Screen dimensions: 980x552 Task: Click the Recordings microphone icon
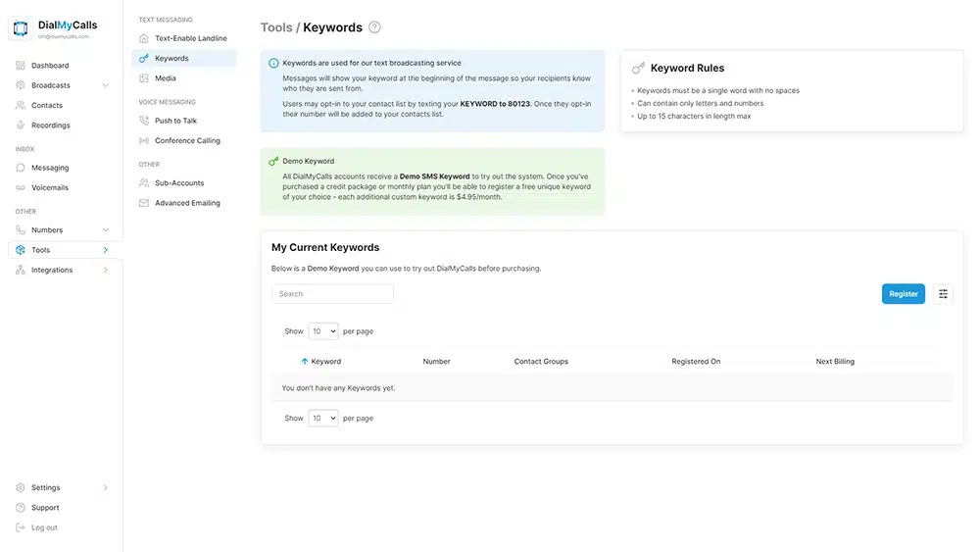pyautogui.click(x=21, y=125)
